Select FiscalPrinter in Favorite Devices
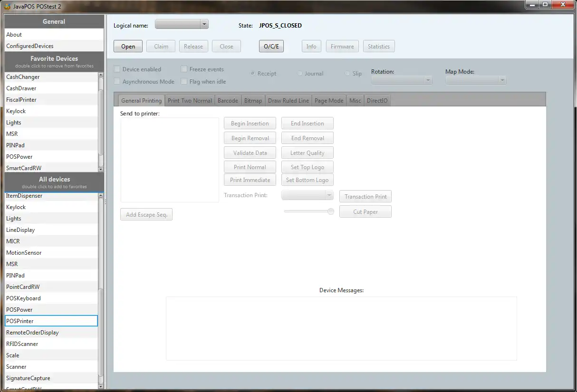Image resolution: width=577 pixels, height=392 pixels. pos(51,100)
